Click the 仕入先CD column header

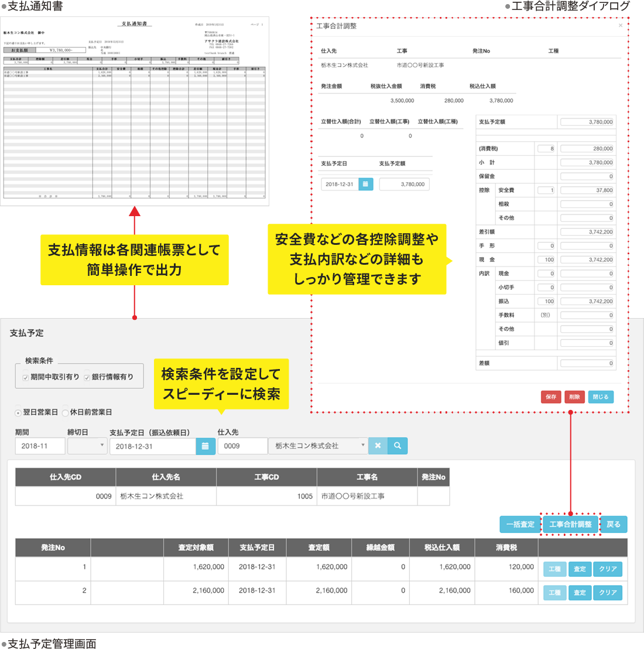click(66, 477)
